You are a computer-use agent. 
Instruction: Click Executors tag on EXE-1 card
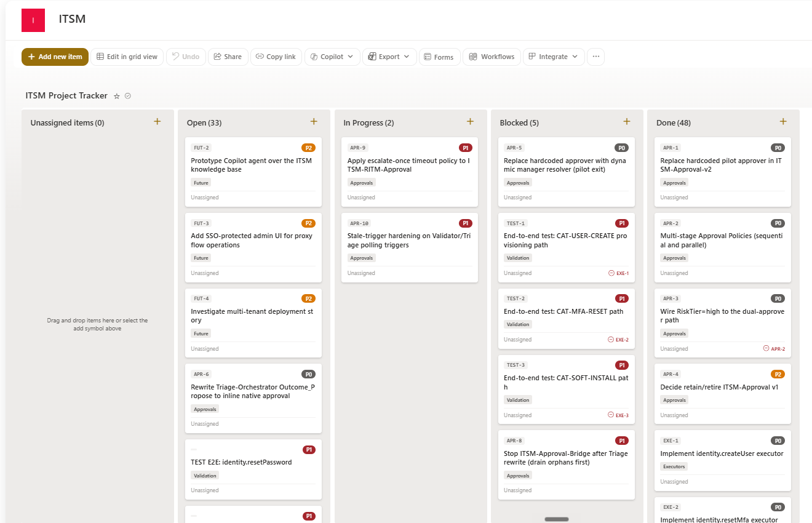click(674, 466)
